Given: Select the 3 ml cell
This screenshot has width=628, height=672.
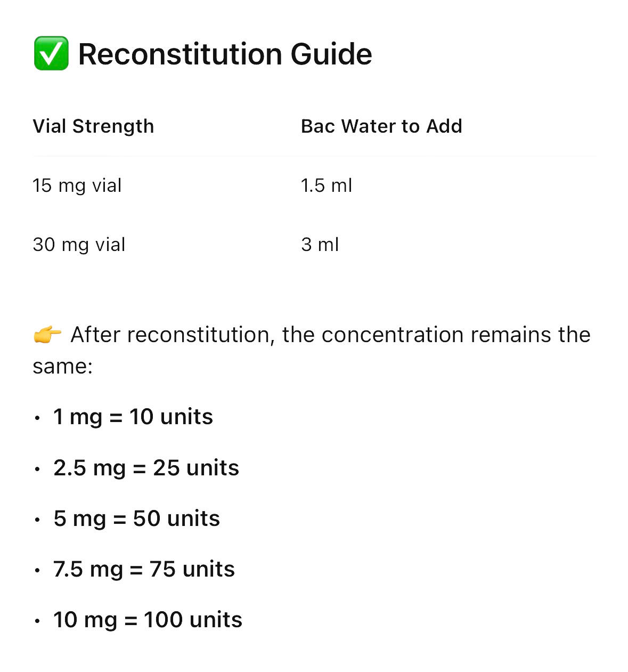Looking at the screenshot, I should [x=320, y=245].
